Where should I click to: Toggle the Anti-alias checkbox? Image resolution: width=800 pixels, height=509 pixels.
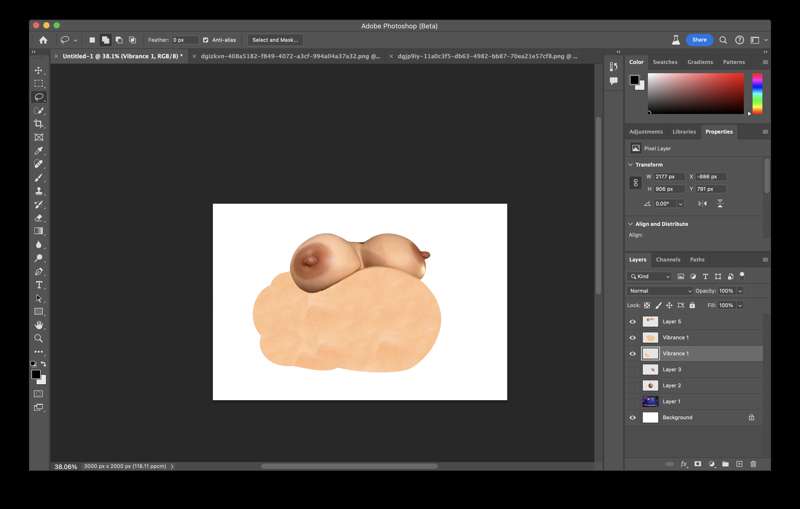pos(206,40)
